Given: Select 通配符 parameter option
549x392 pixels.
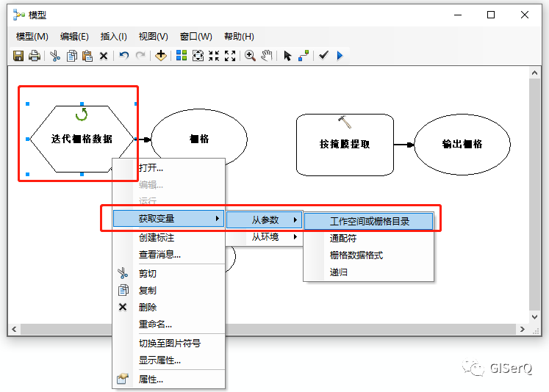Looking at the screenshot, I should (x=369, y=239).
